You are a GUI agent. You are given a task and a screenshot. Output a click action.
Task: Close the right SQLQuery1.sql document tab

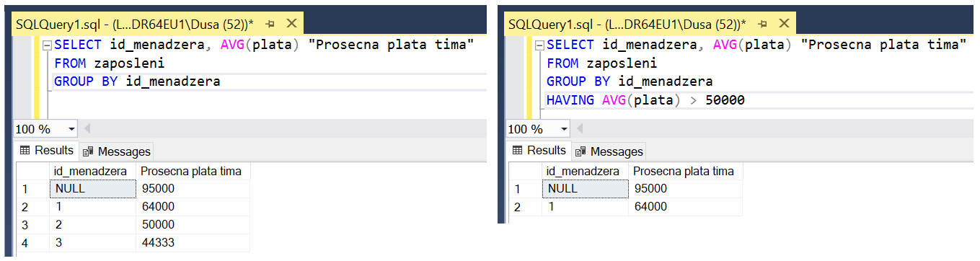tap(785, 24)
